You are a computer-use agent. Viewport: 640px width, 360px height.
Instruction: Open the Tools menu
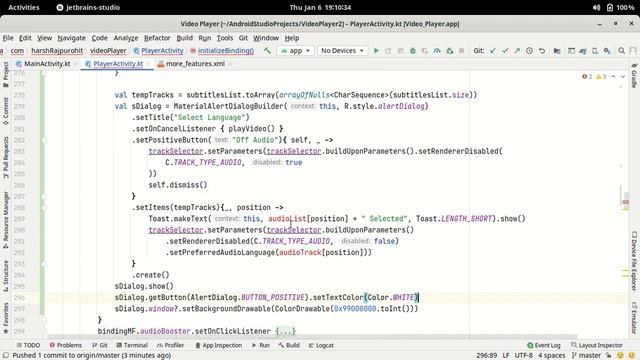coord(224,38)
